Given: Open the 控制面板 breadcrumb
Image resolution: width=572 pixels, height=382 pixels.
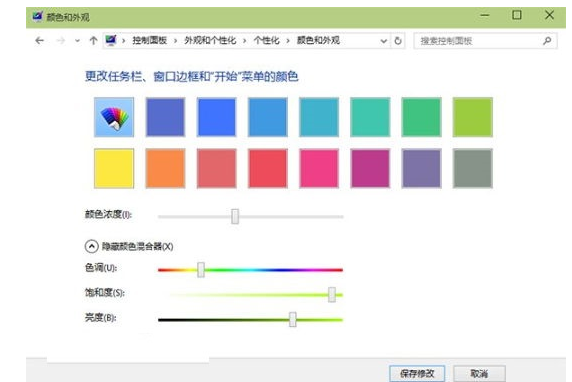Looking at the screenshot, I should [150, 40].
